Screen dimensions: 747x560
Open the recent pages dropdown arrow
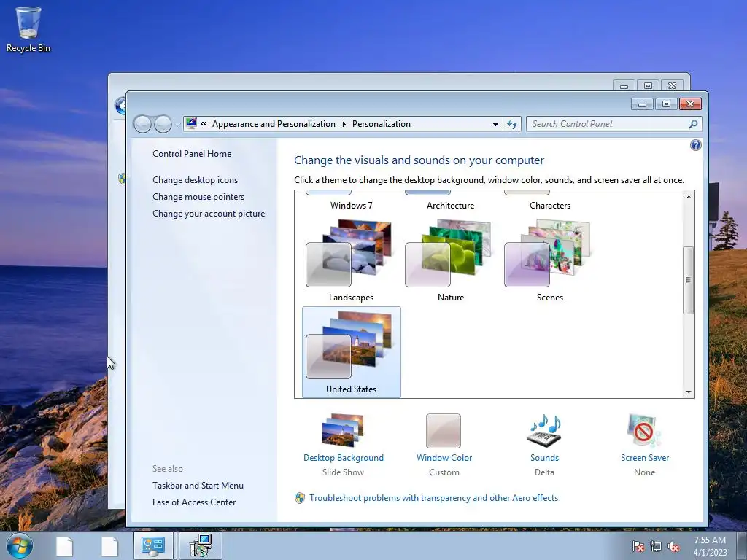coord(178,125)
